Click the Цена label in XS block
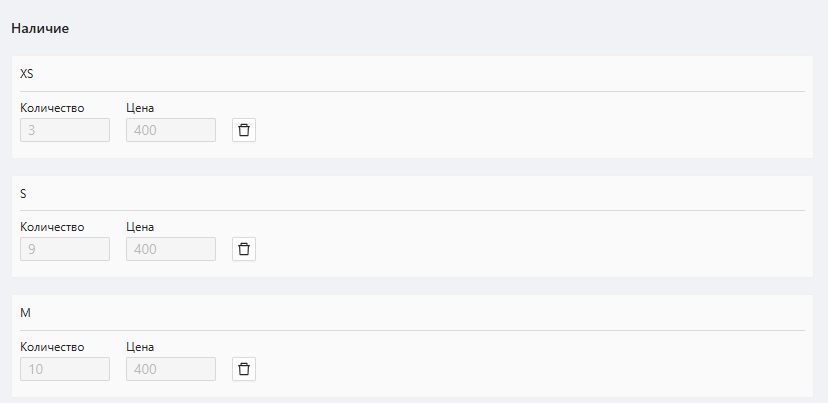Screen dimensions: 828x403 pyautogui.click(x=140, y=108)
